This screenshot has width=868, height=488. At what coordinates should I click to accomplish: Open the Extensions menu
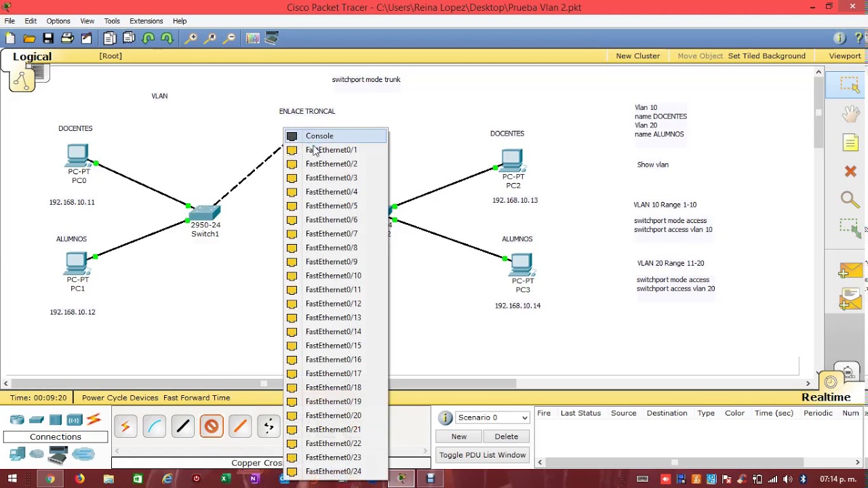146,21
